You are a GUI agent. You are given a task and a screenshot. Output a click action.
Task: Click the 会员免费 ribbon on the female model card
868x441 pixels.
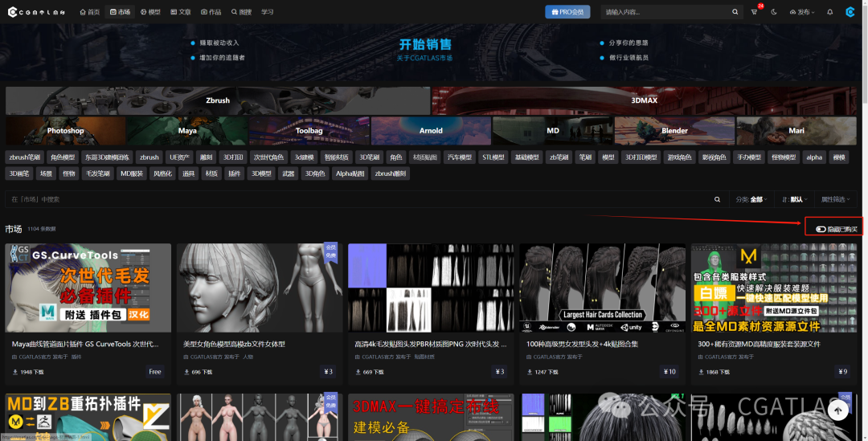[x=330, y=251]
